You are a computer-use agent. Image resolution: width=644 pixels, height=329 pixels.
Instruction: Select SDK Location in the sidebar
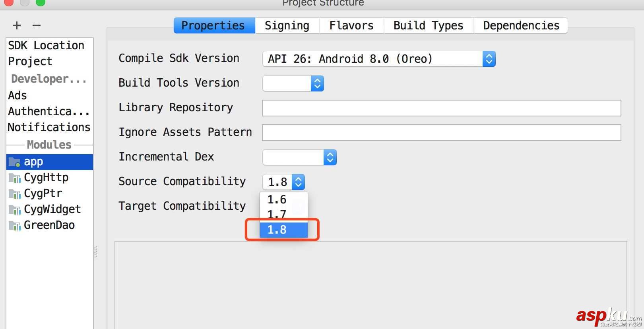click(46, 45)
